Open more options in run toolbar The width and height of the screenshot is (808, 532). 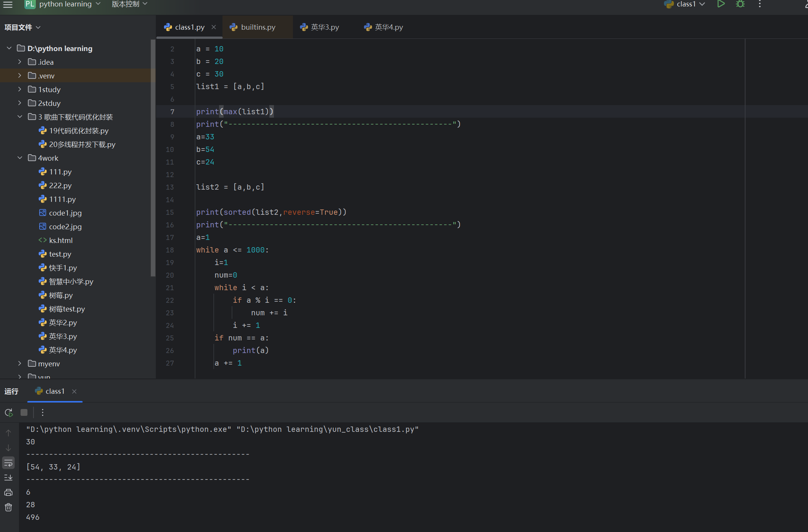click(43, 412)
